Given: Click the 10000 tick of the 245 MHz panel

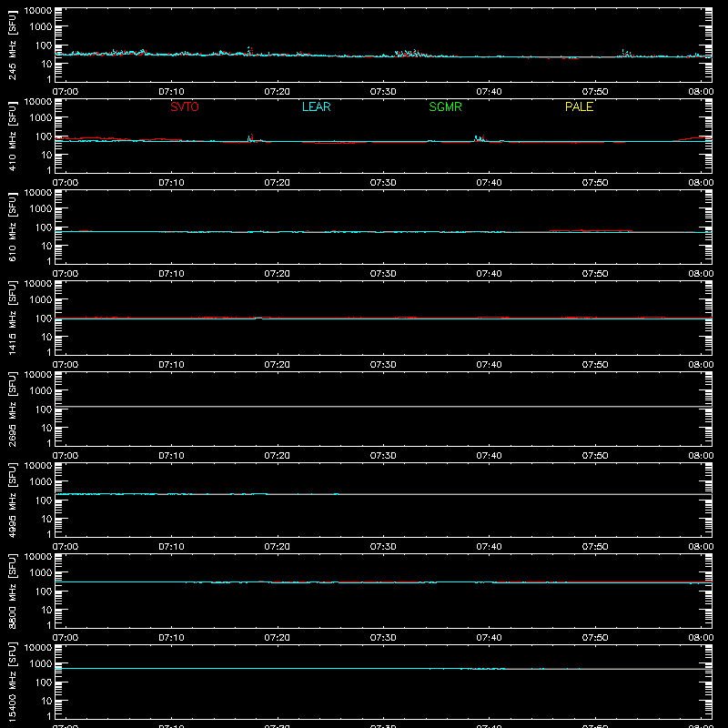Looking at the screenshot, I should (38, 11).
